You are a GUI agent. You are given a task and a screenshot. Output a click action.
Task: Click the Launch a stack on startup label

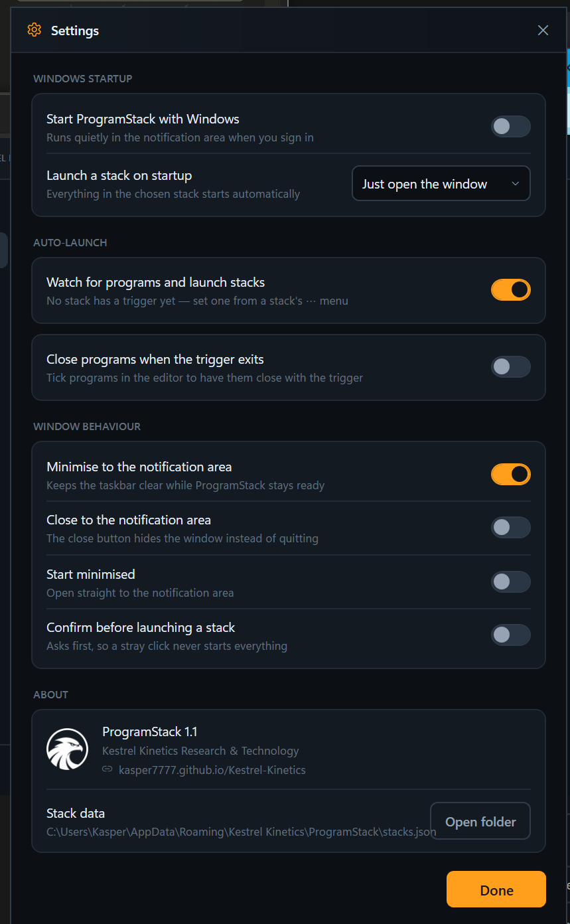(119, 176)
